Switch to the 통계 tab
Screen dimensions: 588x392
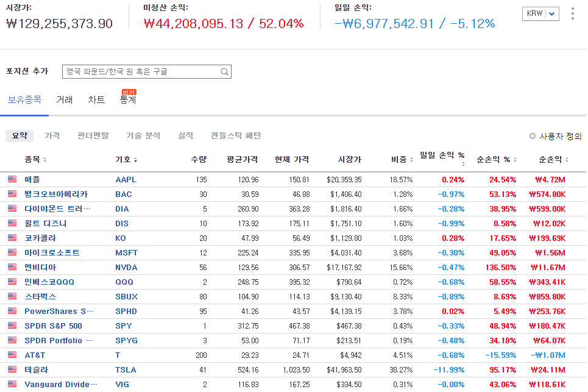click(x=128, y=100)
